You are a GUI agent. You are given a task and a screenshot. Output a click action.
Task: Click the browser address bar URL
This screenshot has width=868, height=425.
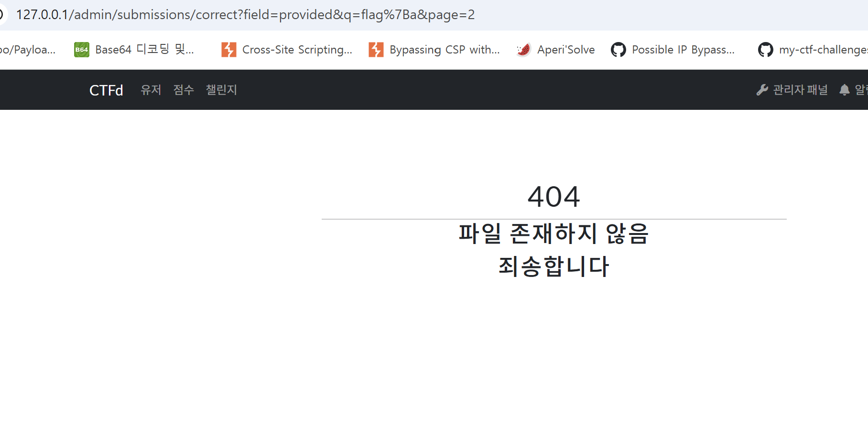click(x=245, y=15)
